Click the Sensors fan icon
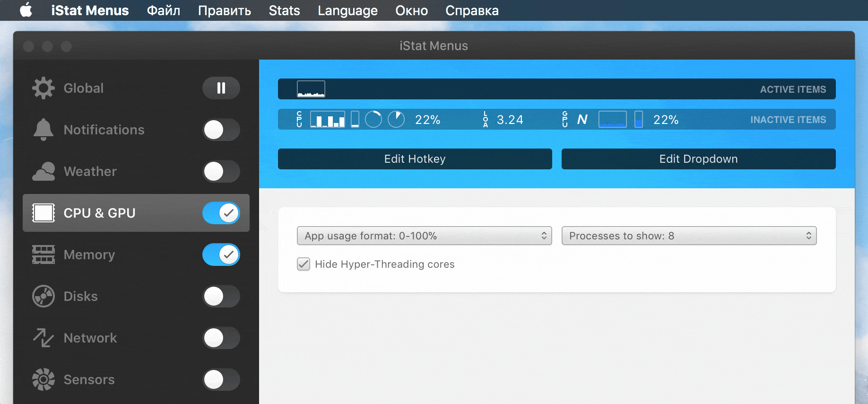 (43, 379)
